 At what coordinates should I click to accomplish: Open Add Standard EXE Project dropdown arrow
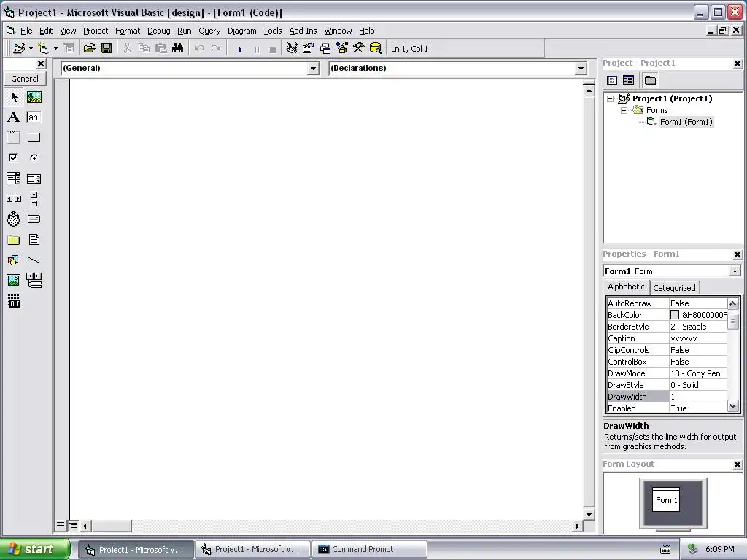(31, 49)
